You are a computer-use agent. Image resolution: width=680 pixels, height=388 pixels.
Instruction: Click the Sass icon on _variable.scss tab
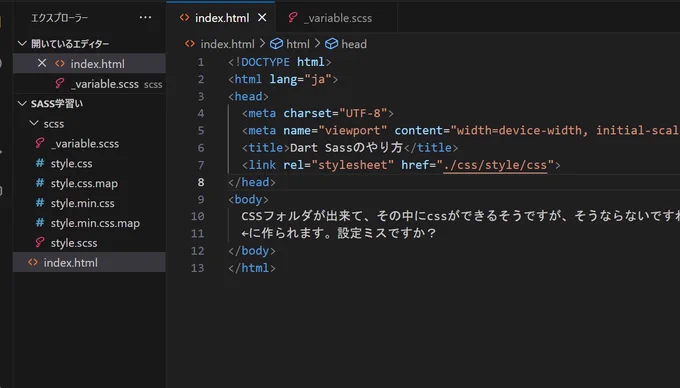[x=293, y=17]
